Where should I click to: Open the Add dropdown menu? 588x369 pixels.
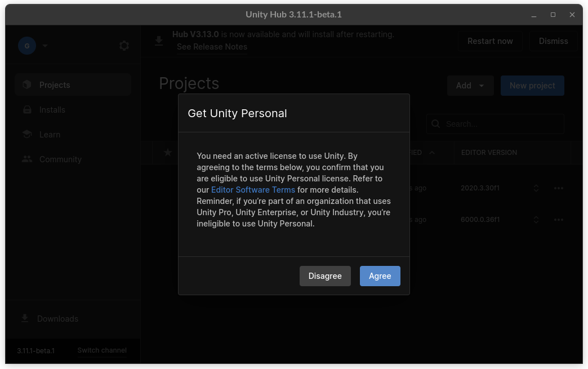(x=470, y=86)
